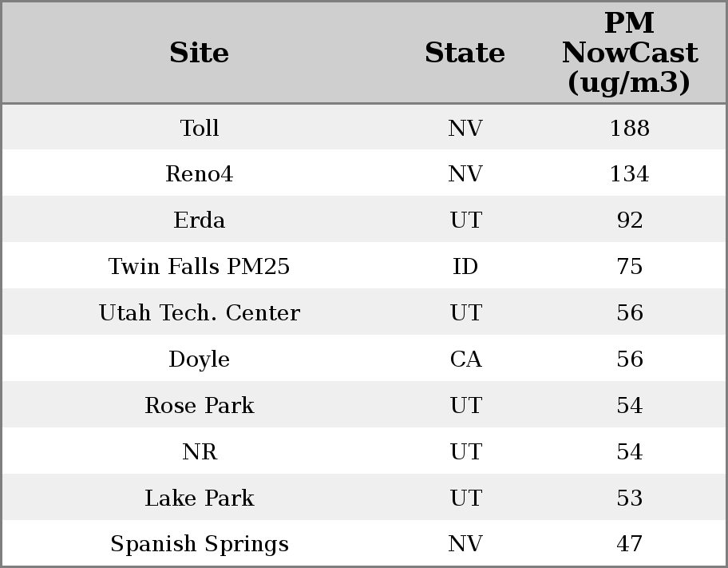Screen dimensions: 728x568
Task: Select the 134 PM value for Reno4
Action: [629, 174]
